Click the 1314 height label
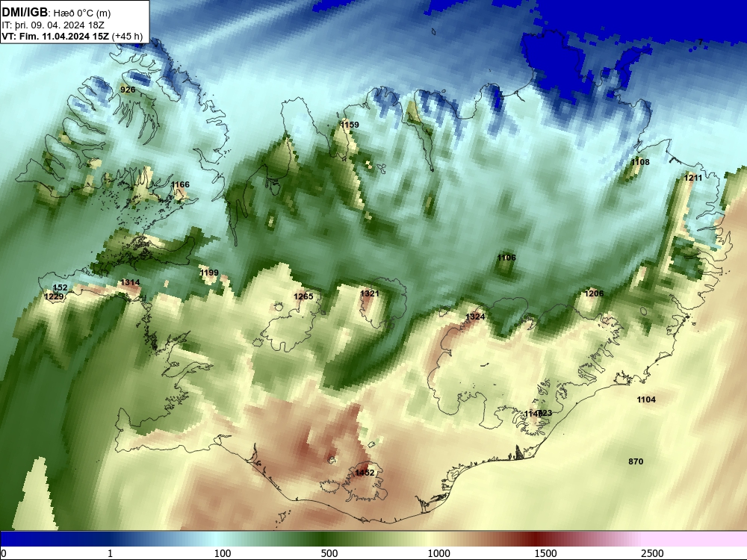 click(x=130, y=282)
